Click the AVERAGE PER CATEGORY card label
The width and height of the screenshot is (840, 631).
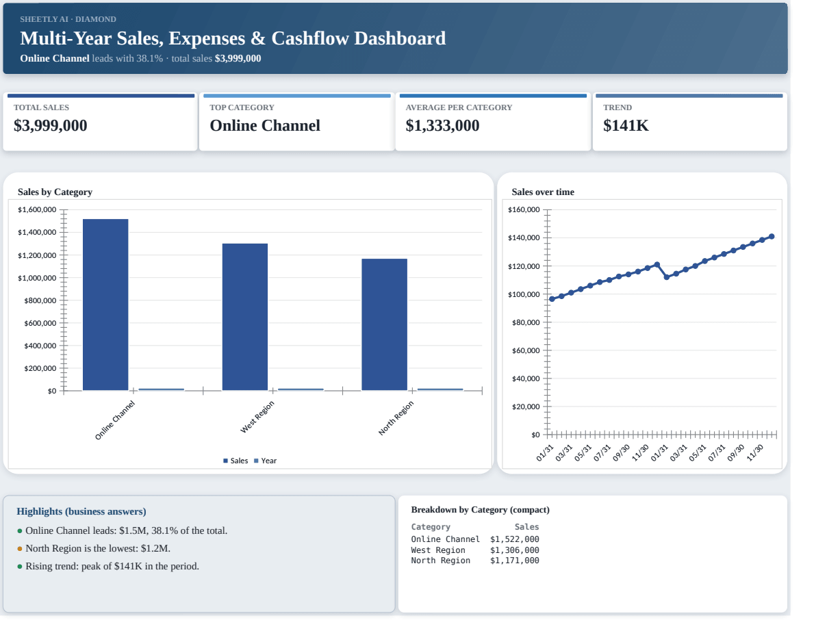[459, 107]
